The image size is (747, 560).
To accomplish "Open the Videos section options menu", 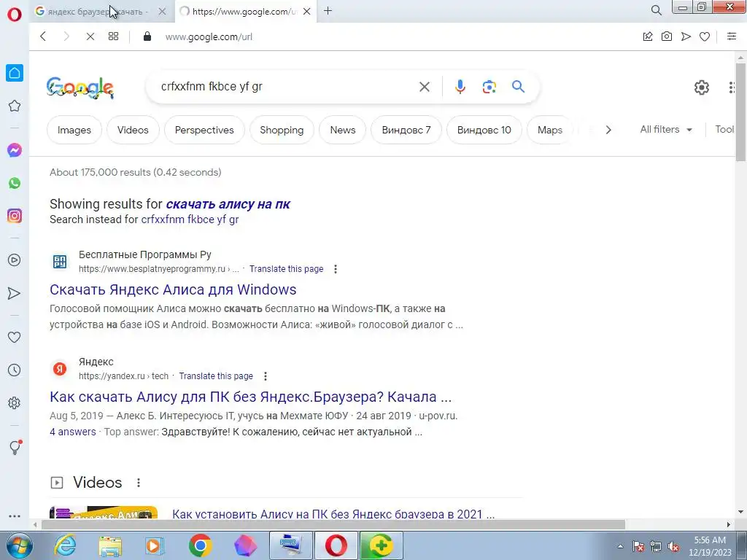I will (x=138, y=483).
